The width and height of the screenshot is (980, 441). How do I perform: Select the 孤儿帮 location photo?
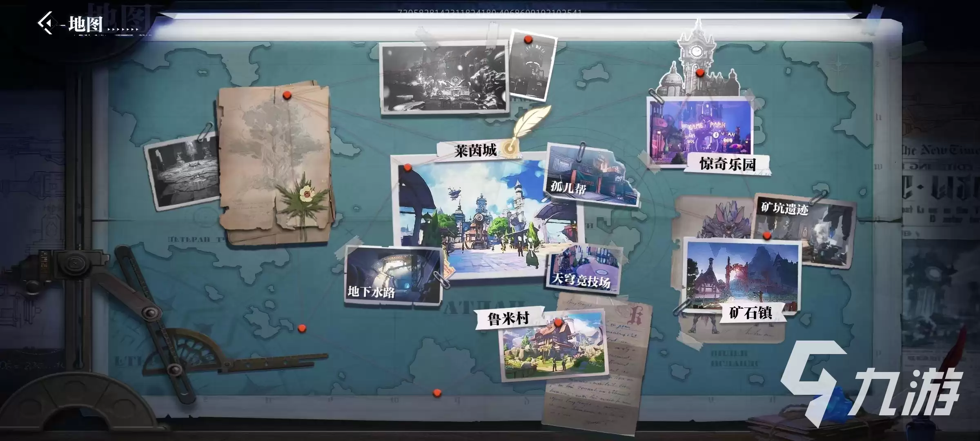click(589, 175)
